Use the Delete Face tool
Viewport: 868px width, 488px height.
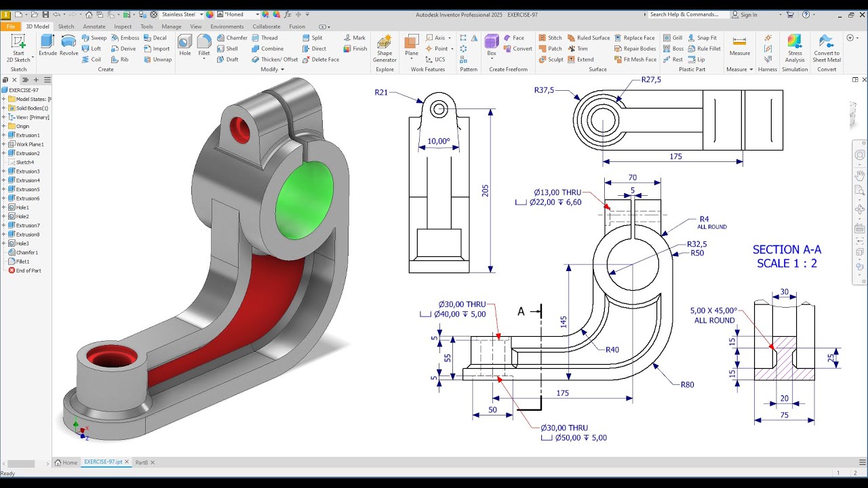point(320,60)
